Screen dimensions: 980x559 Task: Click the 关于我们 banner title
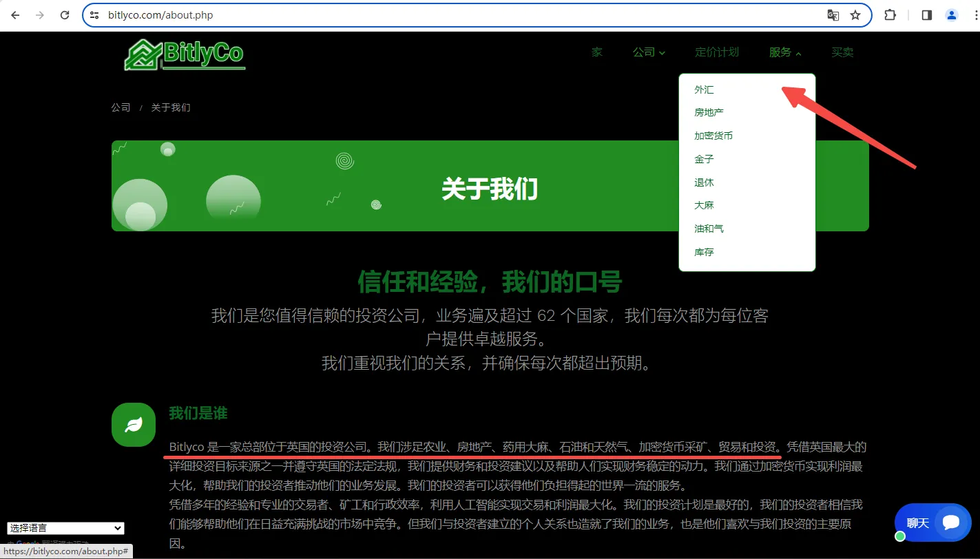490,189
